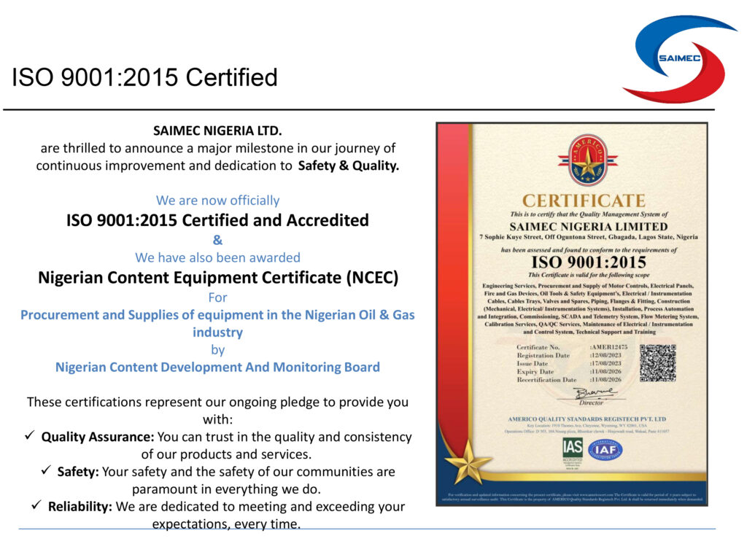Click the IAS accreditation logo

572,450
